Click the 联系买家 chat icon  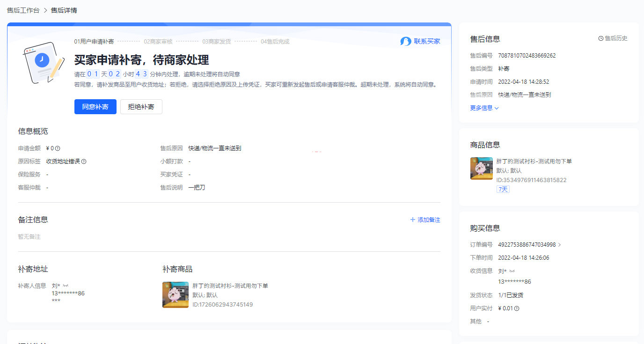(405, 41)
